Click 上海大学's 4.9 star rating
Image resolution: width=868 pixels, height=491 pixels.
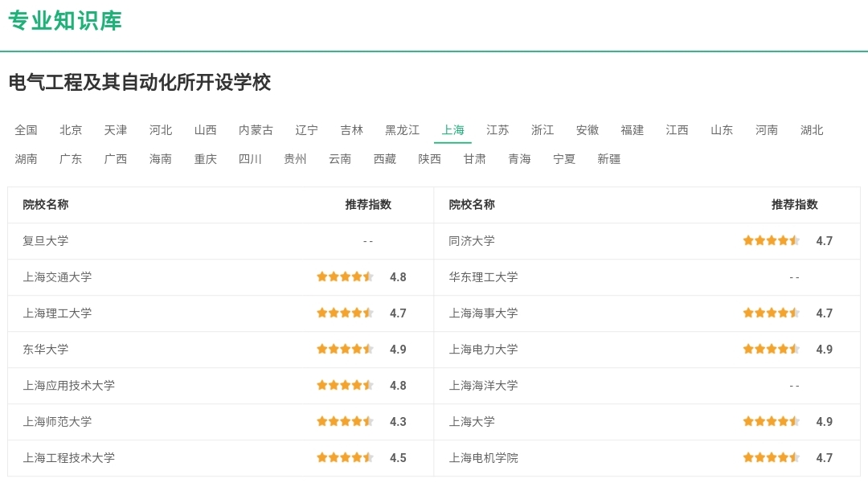point(771,421)
